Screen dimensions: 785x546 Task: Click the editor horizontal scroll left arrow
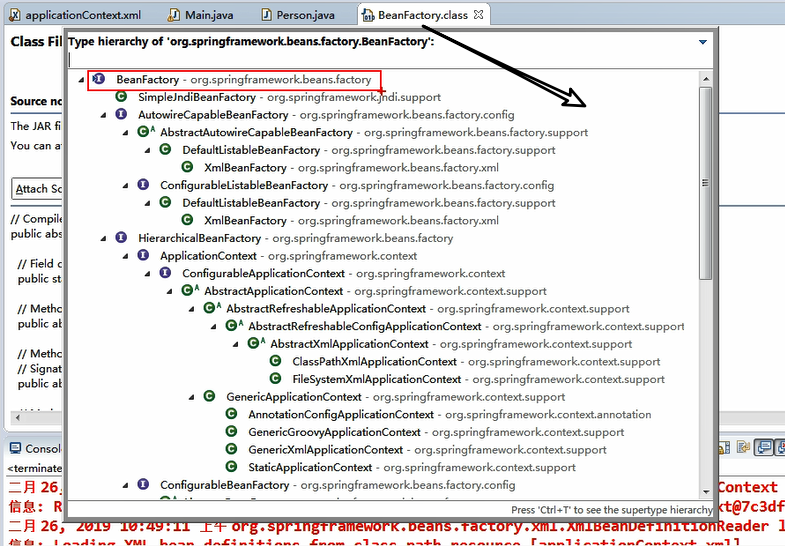click(18, 417)
